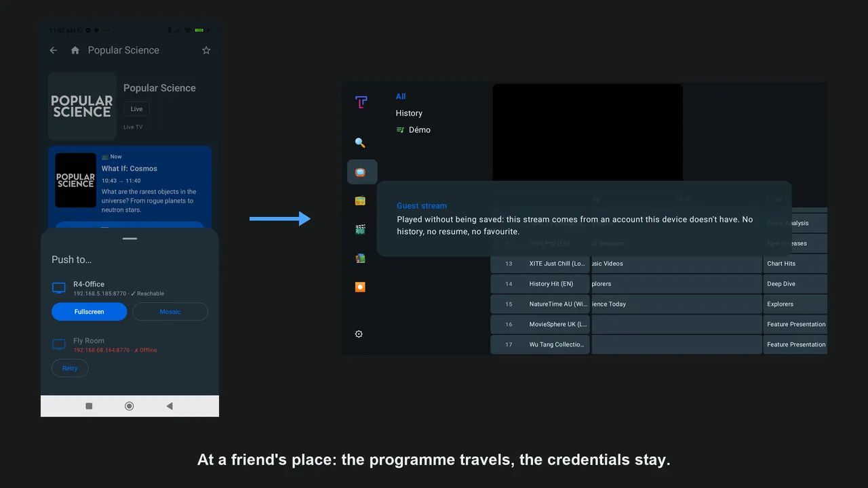Select the Fly Room device name

pos(89,341)
